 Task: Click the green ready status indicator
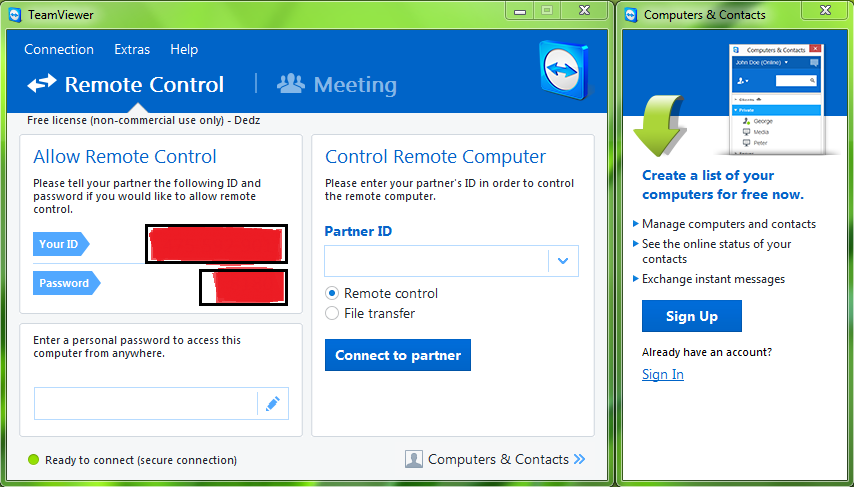click(x=33, y=460)
